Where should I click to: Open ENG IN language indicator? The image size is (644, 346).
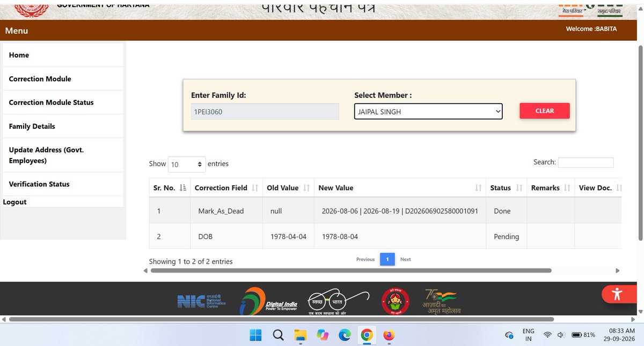click(528, 335)
